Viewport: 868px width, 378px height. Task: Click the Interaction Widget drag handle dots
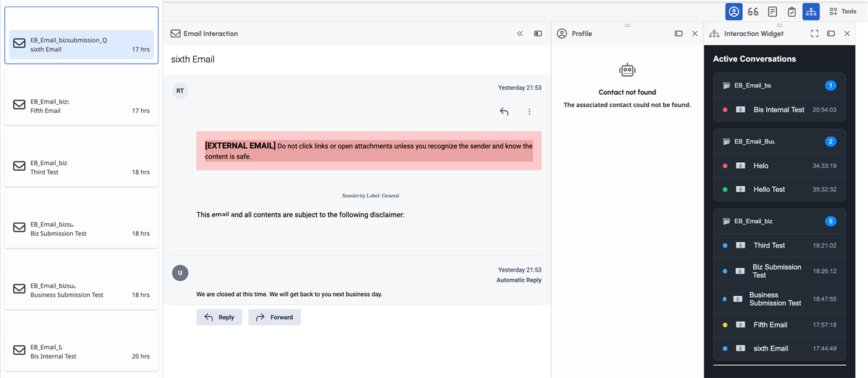[x=779, y=25]
